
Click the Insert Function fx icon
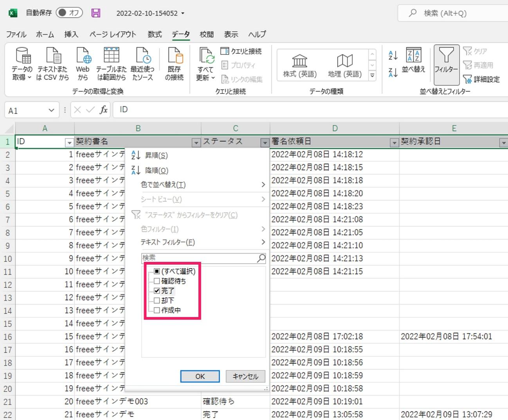point(103,110)
